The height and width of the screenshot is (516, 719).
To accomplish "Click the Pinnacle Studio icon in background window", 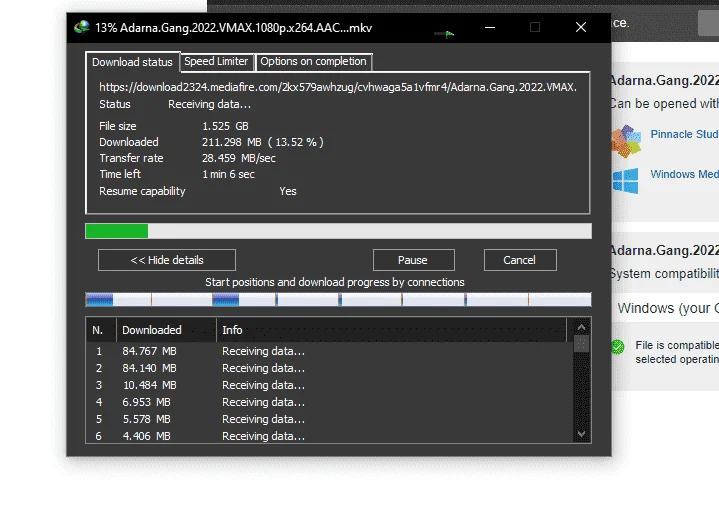I will tap(626, 141).
